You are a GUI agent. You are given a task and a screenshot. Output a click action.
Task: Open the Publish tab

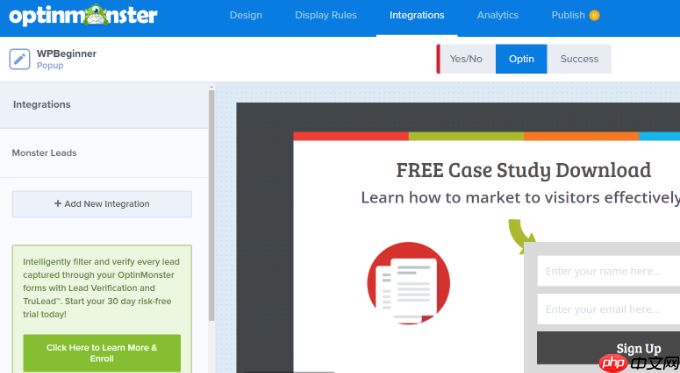(568, 15)
